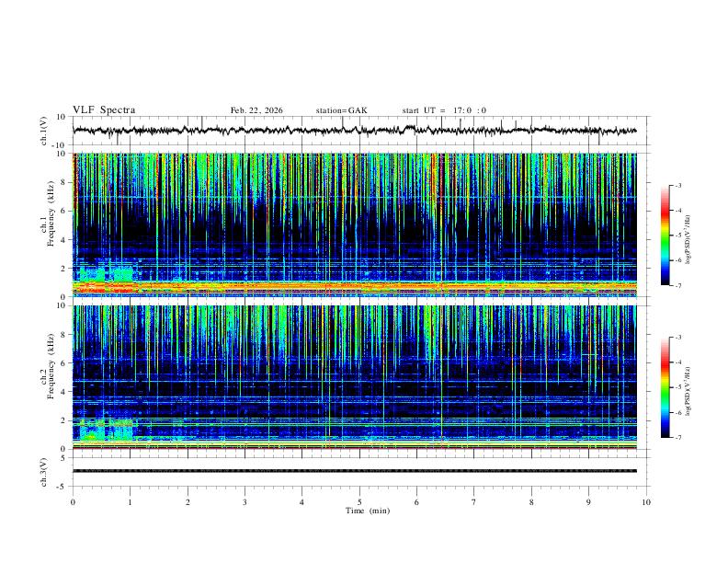Click the ch.1 color bar "log(PSD)(V²/Hz)" label
728x563 pixels.
click(x=688, y=240)
